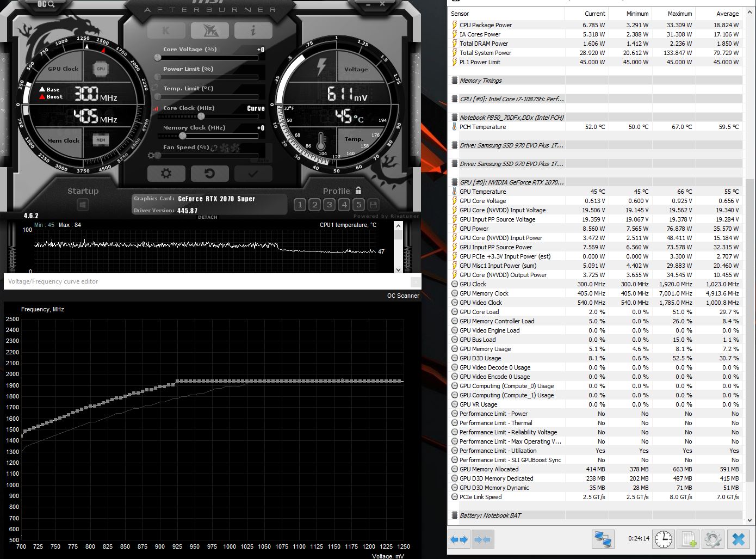This screenshot has width=756, height=559.
Task: Apply settings with the checkmark button
Action: (253, 174)
